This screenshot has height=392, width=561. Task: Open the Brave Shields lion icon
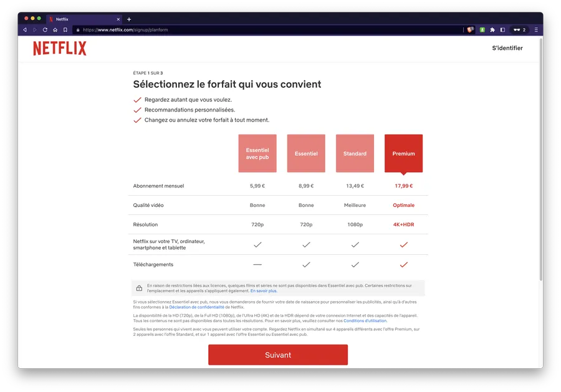coord(471,30)
